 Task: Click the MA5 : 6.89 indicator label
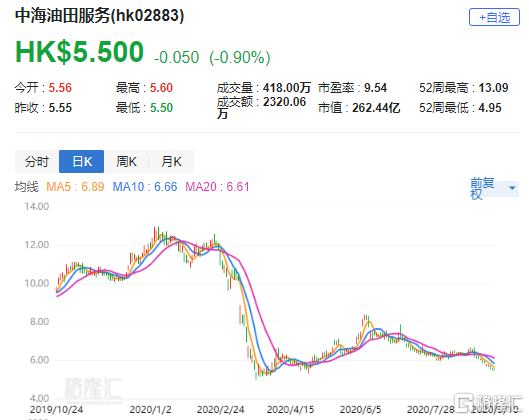point(75,187)
